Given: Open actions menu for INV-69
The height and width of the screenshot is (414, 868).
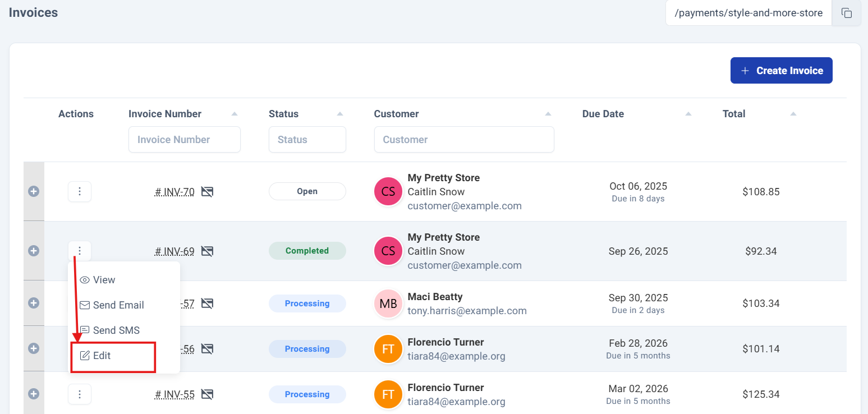Looking at the screenshot, I should point(80,251).
